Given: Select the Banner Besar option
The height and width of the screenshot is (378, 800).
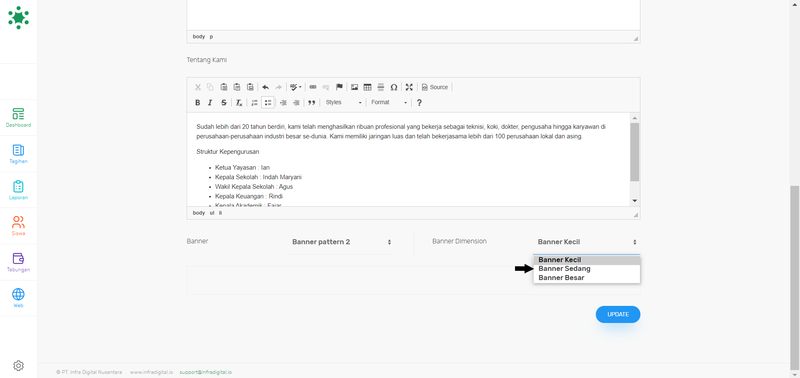Looking at the screenshot, I should pyautogui.click(x=587, y=278).
